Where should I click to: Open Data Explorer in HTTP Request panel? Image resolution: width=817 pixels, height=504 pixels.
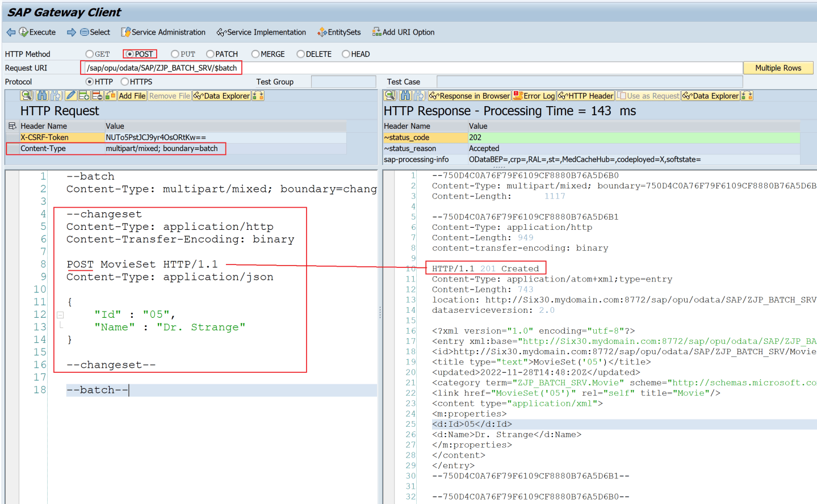222,95
